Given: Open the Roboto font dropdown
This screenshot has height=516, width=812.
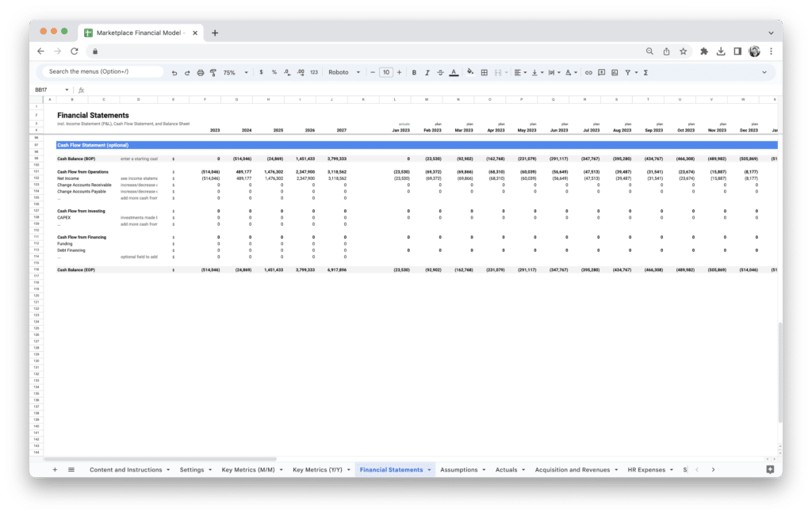Looking at the screenshot, I should click(344, 72).
